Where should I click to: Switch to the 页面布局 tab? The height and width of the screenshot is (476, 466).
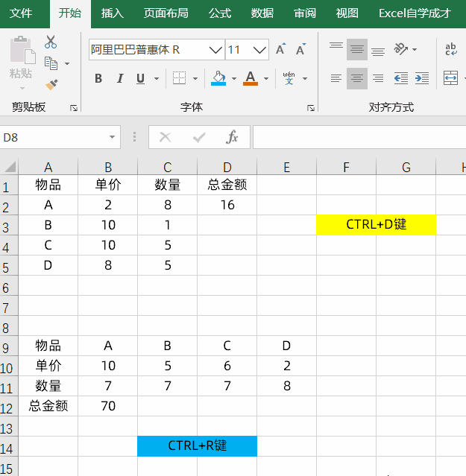pyautogui.click(x=166, y=13)
